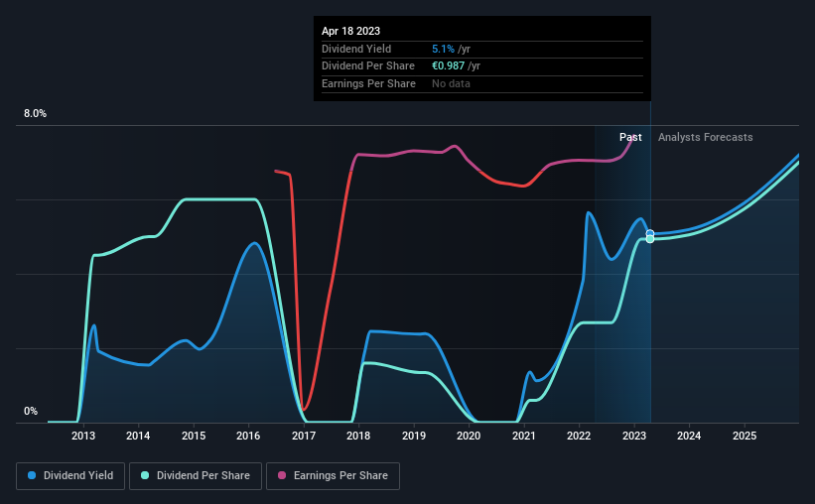Click the 2013 x-axis label
Viewport: 815px width, 504px height.
pos(83,436)
